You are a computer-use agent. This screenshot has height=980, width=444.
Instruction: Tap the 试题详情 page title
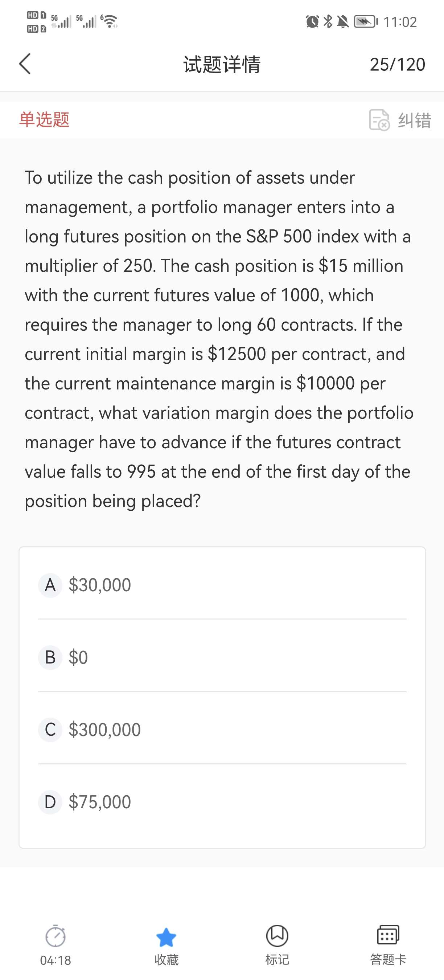222,64
